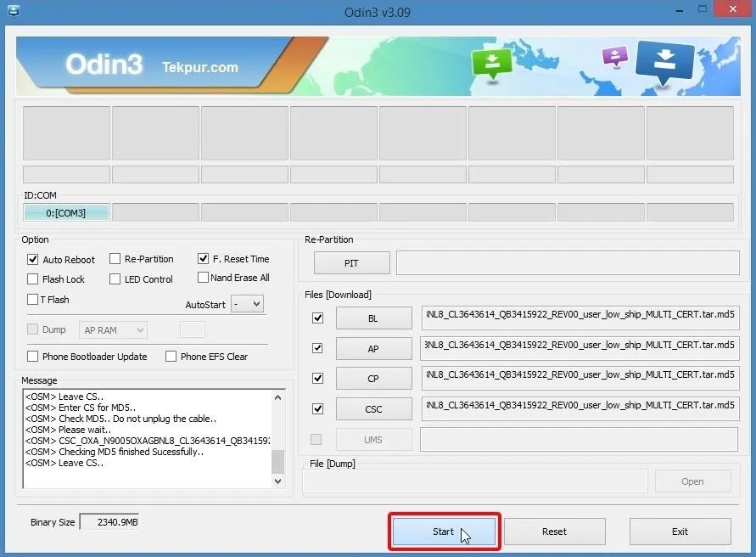The width and height of the screenshot is (756, 557).
Task: Click the blue download icon in banner
Action: (665, 61)
